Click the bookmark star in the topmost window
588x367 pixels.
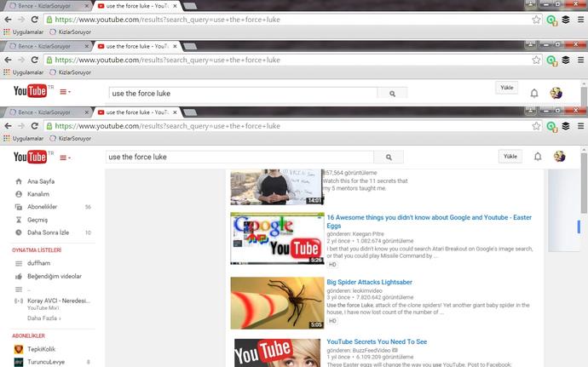coord(536,20)
